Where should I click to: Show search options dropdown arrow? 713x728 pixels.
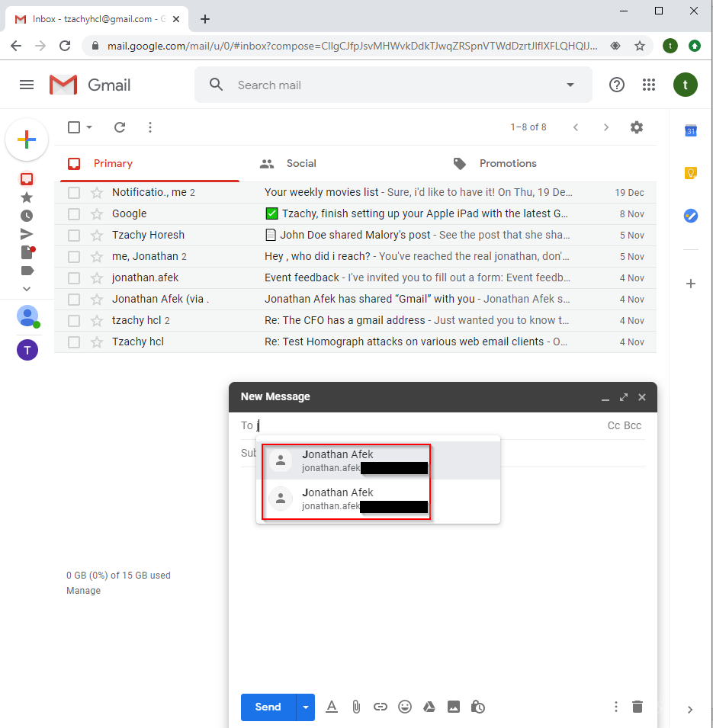click(570, 85)
